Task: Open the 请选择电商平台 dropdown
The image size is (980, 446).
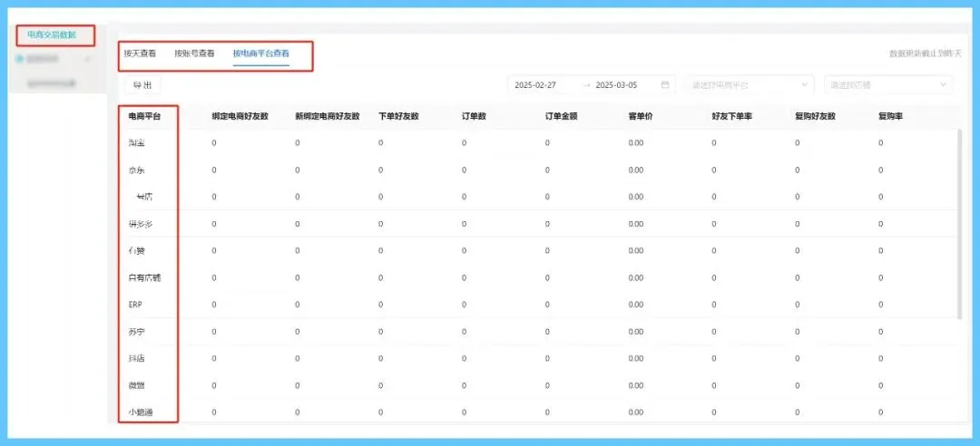Action: [x=750, y=85]
